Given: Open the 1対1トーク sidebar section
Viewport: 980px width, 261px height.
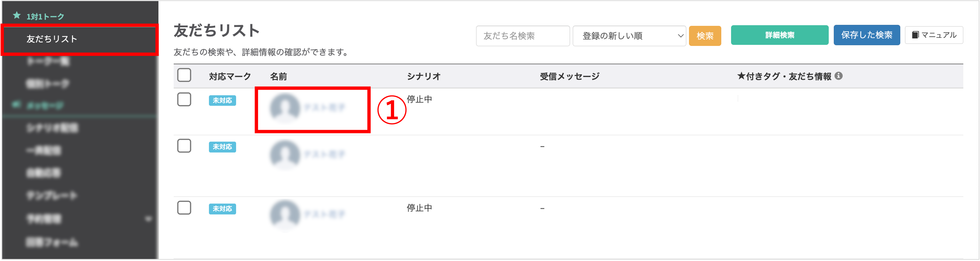Looking at the screenshot, I should pyautogui.click(x=45, y=16).
